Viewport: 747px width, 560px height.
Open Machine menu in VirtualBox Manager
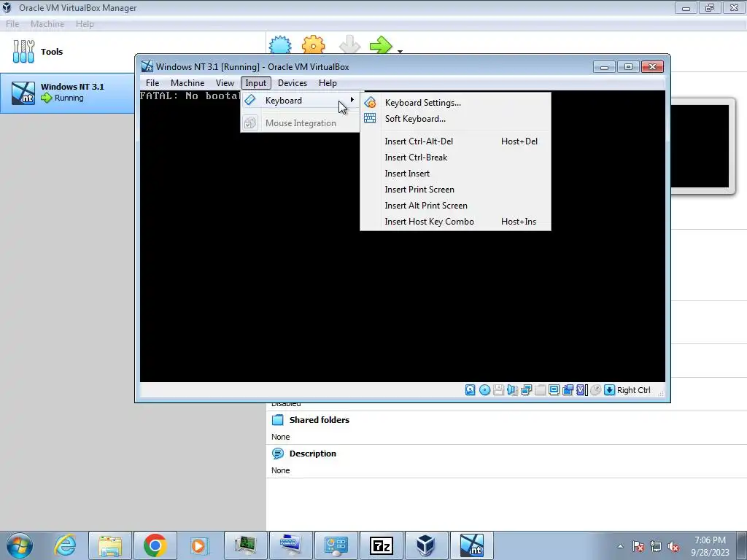(x=47, y=24)
